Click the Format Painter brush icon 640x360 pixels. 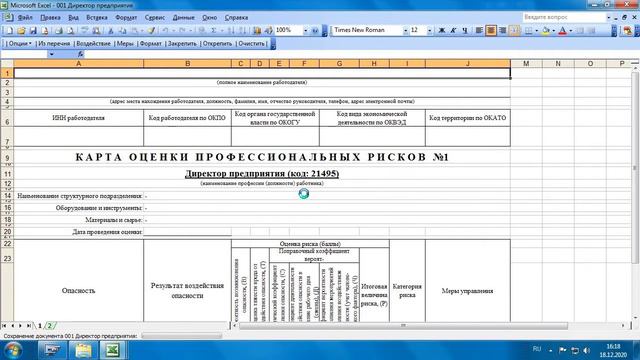(151, 31)
